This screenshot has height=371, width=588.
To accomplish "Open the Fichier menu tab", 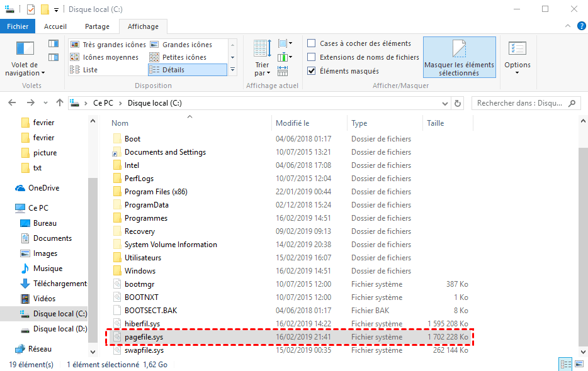I will point(18,26).
